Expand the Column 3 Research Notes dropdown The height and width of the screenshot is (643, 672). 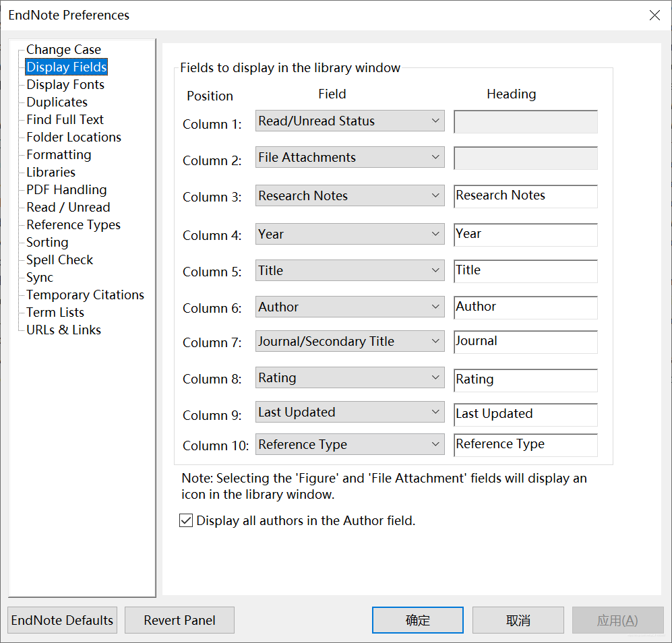click(x=350, y=196)
